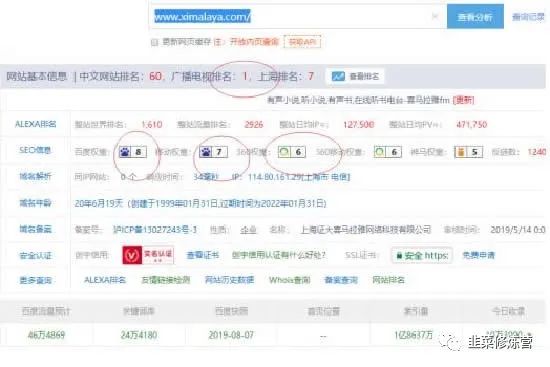Click the green credit-certification benefits question link
Image resolution: width=550 pixels, height=367 pixels.
point(279,255)
